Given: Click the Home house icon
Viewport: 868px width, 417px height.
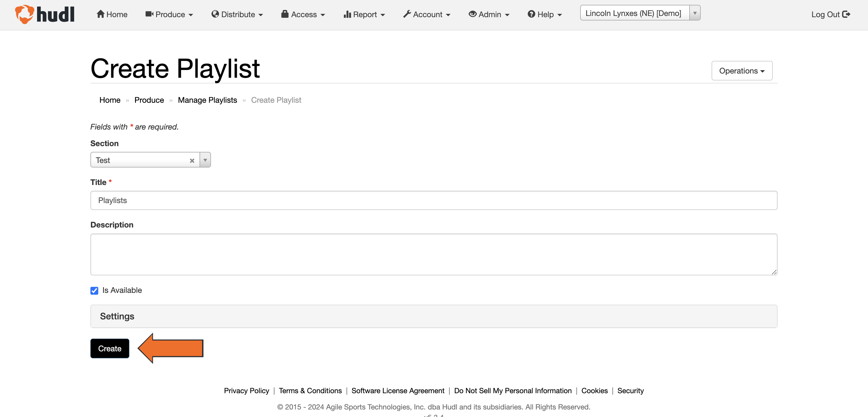Looking at the screenshot, I should click(x=100, y=14).
